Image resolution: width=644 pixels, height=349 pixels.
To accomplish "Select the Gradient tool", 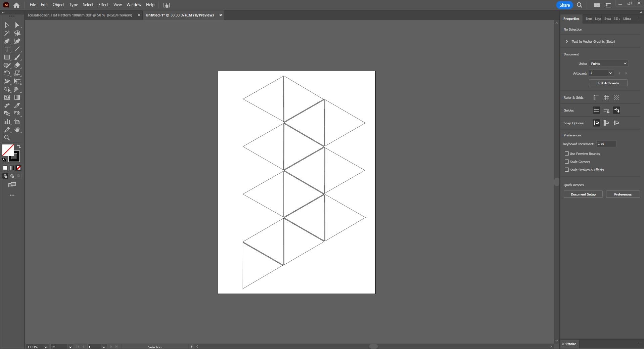I will click(x=17, y=98).
